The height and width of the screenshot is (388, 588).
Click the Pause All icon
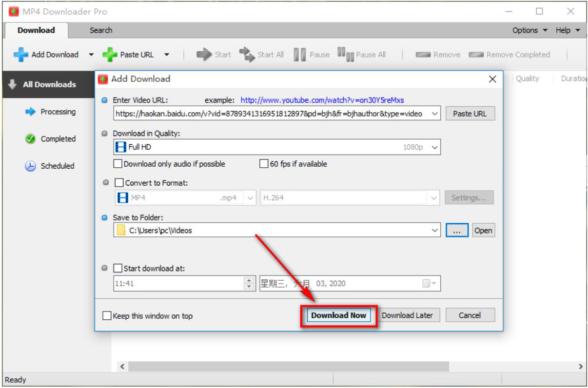(345, 54)
